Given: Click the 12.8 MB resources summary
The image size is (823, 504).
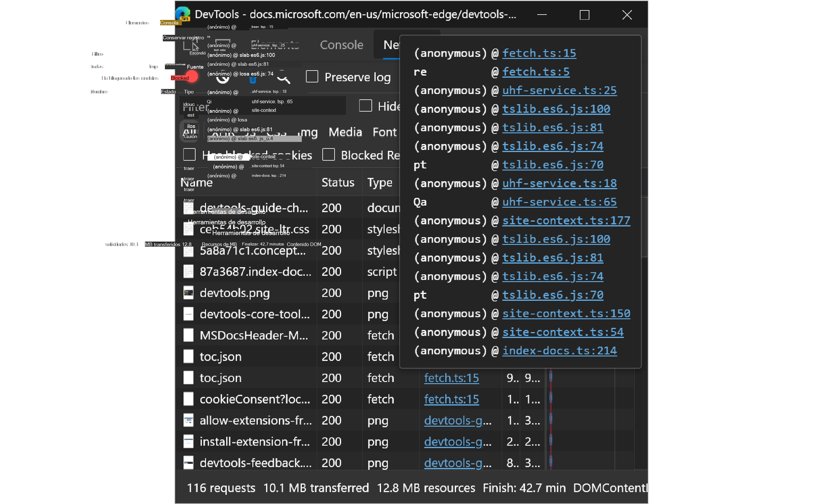Looking at the screenshot, I should pos(426,488).
